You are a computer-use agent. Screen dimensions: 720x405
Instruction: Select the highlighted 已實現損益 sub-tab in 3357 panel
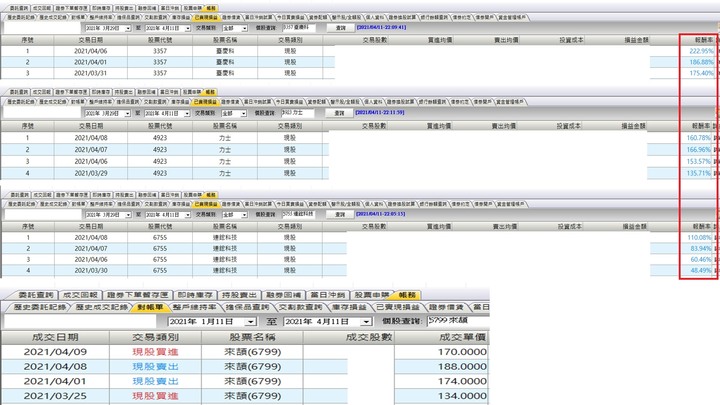[x=205, y=17]
